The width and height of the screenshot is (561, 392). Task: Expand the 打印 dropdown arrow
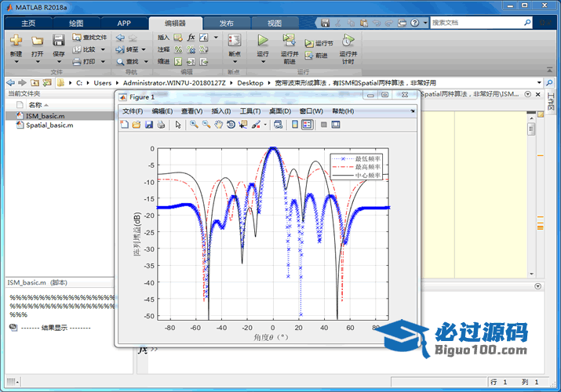click(x=103, y=61)
